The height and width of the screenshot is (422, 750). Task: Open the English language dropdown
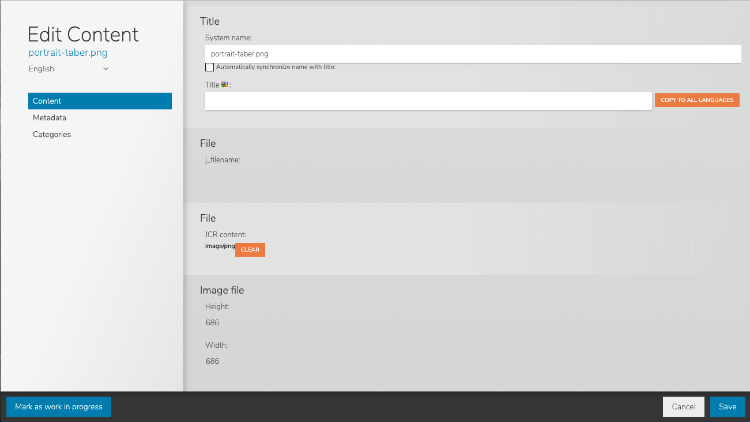(68, 69)
